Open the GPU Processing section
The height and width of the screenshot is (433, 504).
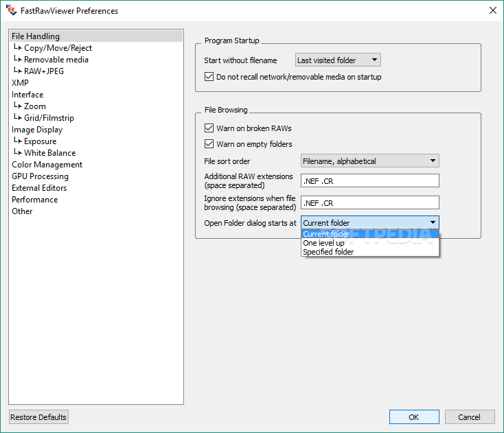[41, 176]
